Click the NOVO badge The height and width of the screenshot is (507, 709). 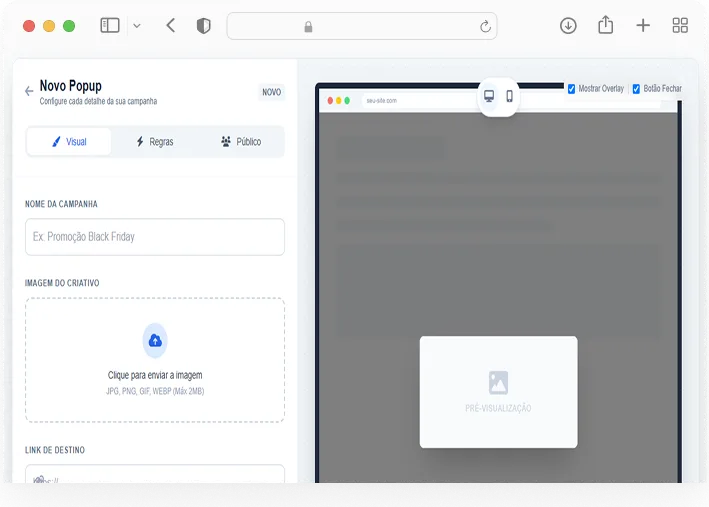click(x=272, y=92)
